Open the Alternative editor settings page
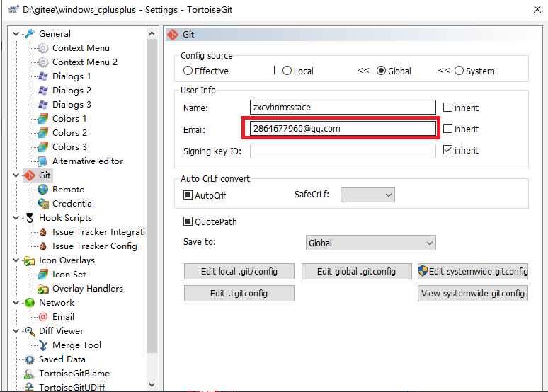The image size is (548, 392). (x=88, y=161)
